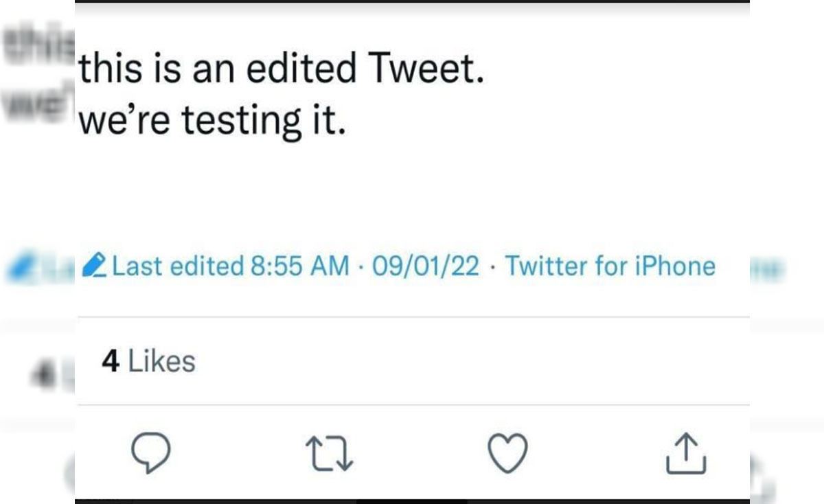This screenshot has width=824, height=504.
Task: Click the word 'Tweet' in the post
Action: pyautogui.click(x=417, y=70)
